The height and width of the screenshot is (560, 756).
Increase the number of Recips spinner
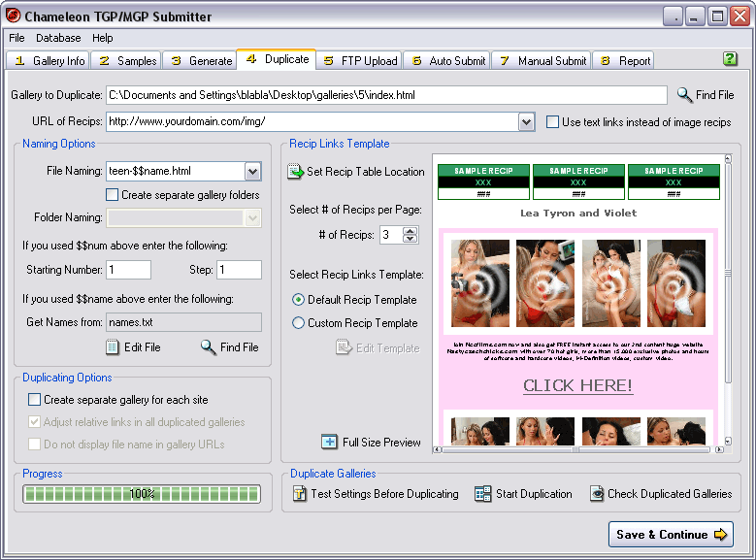411,231
